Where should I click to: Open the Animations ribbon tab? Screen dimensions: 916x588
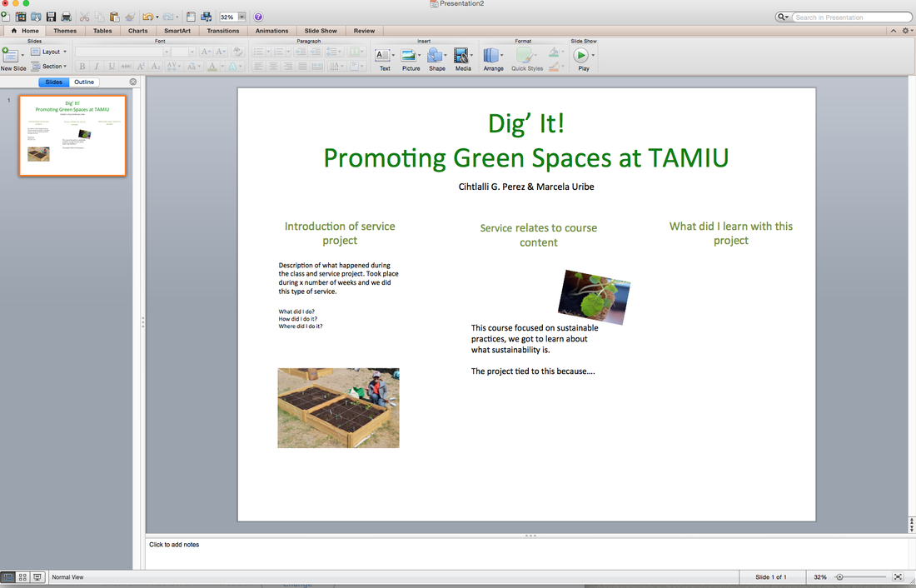(271, 31)
